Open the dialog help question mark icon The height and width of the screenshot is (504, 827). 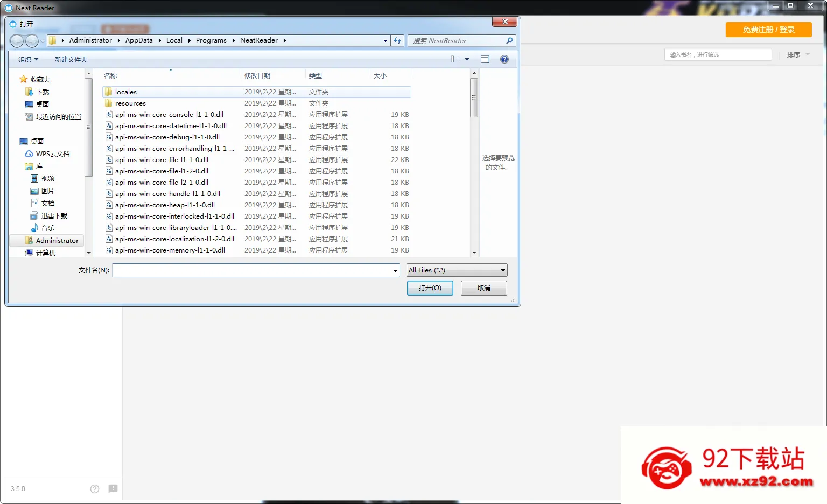coord(504,59)
